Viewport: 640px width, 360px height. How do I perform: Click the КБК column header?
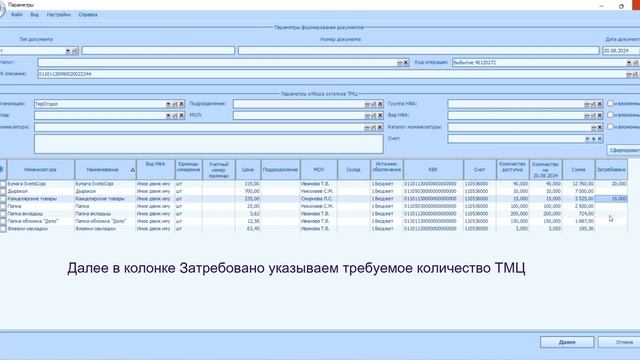433,170
